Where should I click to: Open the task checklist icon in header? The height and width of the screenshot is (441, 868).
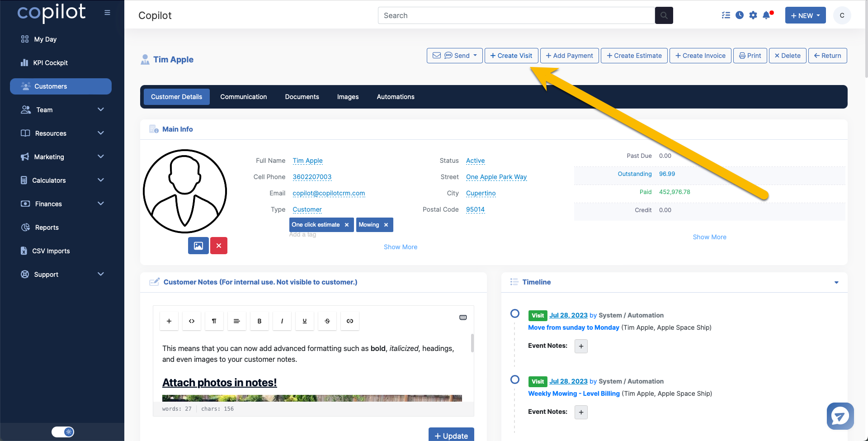[726, 15]
